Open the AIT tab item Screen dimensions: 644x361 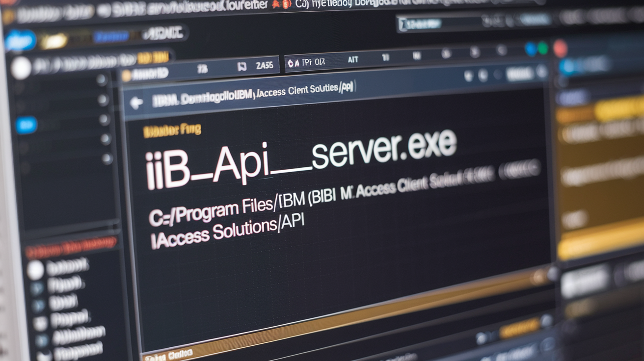[x=352, y=59]
